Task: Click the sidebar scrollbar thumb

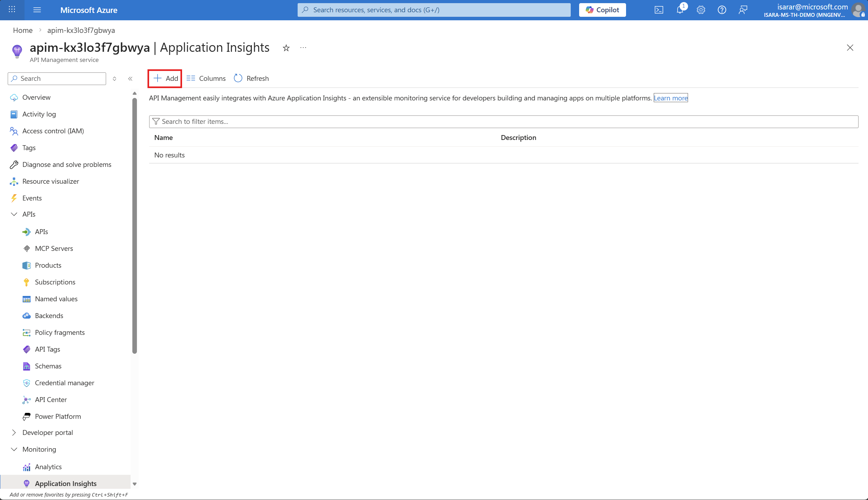Action: tap(134, 226)
